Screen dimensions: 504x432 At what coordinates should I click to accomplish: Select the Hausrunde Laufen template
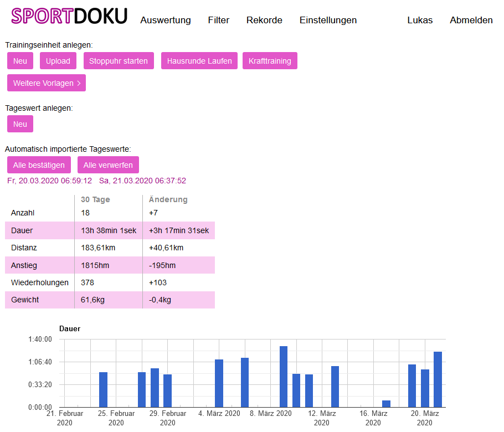(x=199, y=61)
